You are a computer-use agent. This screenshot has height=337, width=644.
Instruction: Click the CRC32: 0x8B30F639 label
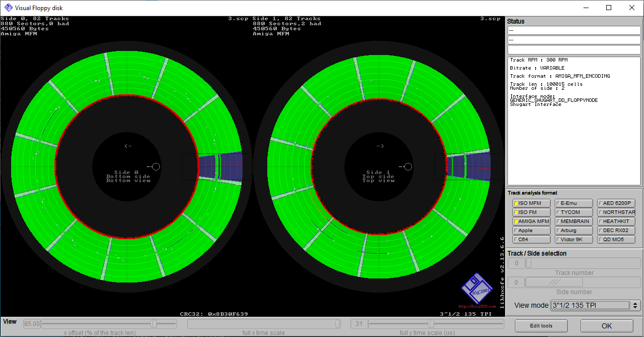[214, 314]
